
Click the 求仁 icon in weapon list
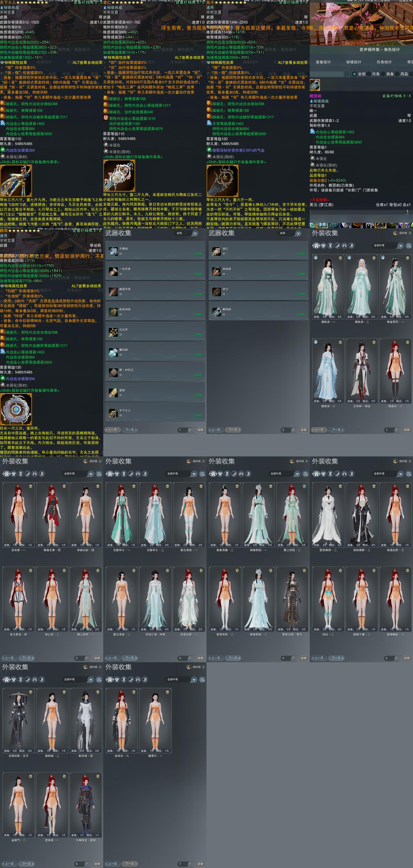click(x=217, y=251)
